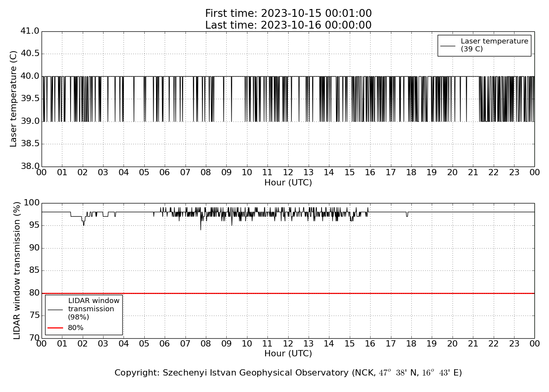Click the 'Hour (UTC)' label under the top chart
549x392 pixels.
tap(288, 183)
